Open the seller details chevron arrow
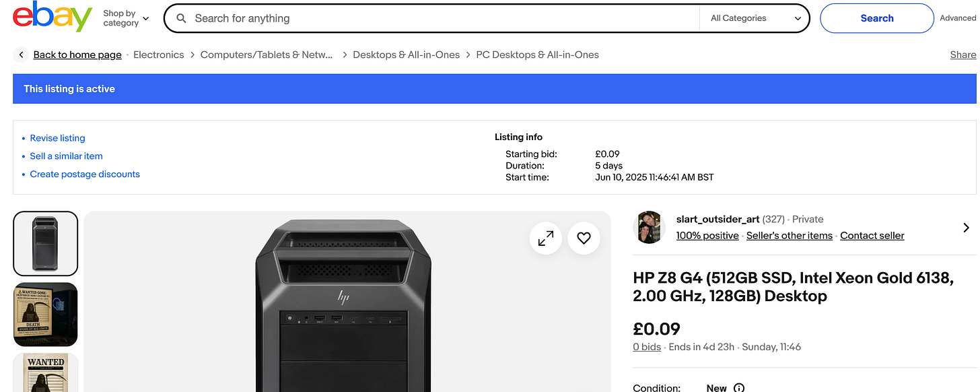Viewport: 980px width, 392px height. (966, 228)
